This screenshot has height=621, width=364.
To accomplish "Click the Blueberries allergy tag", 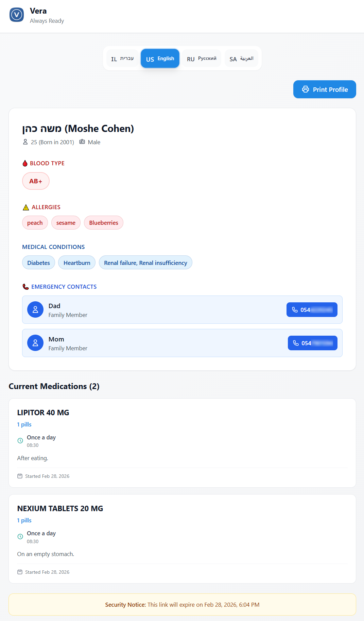I will (x=104, y=223).
